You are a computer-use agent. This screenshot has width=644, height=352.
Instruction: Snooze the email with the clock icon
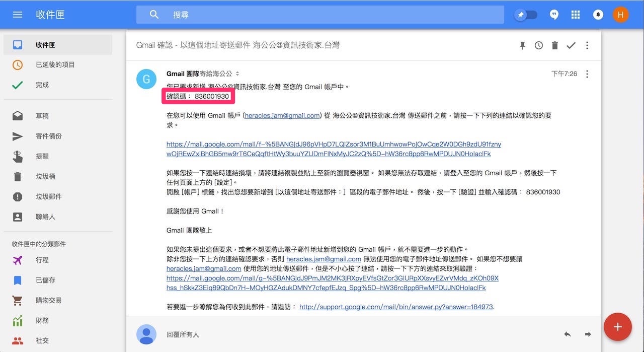point(538,45)
